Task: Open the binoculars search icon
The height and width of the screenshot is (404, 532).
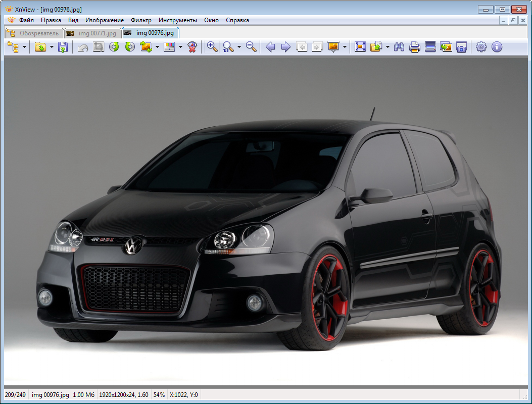Action: 399,47
